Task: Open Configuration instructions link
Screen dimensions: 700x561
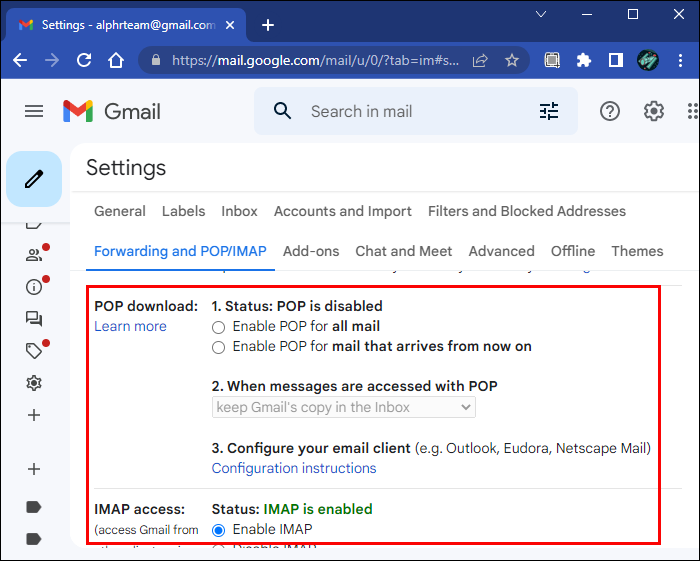Action: coord(294,468)
